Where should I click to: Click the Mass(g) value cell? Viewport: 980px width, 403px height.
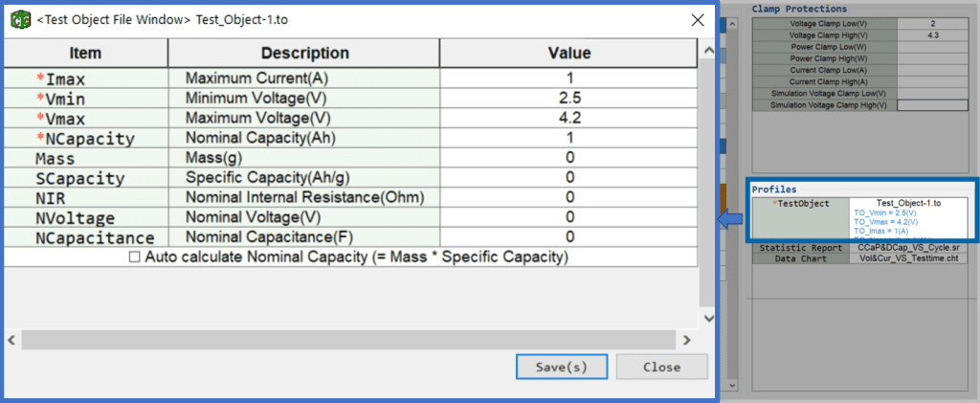568,157
